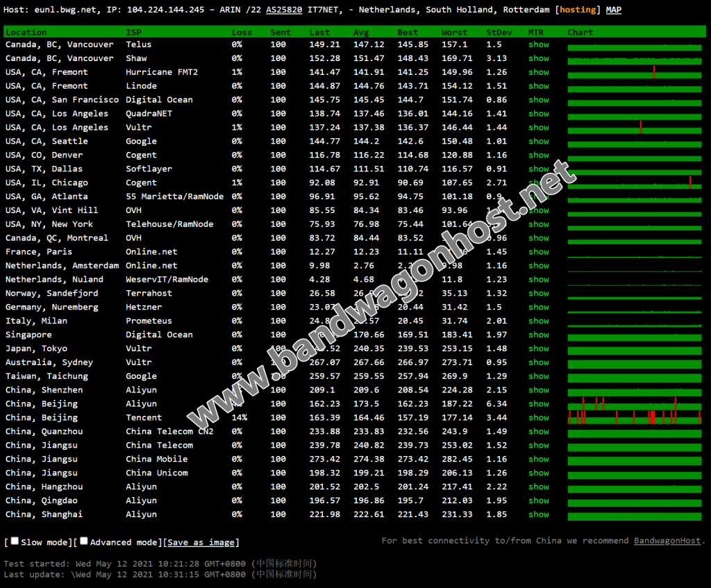
Task: Click the StDev column header
Action: pyautogui.click(x=499, y=32)
